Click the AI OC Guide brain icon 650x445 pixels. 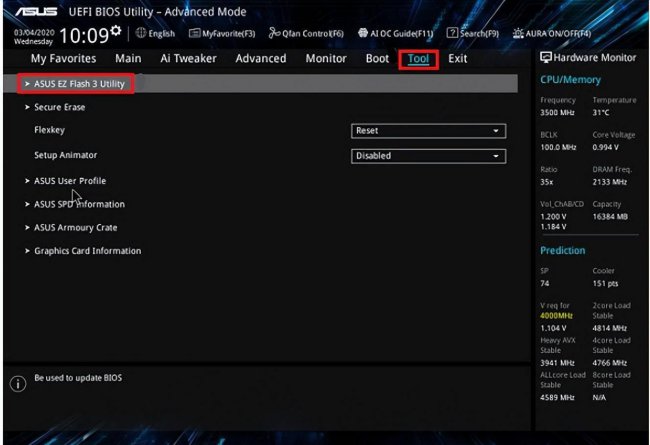pyautogui.click(x=363, y=33)
